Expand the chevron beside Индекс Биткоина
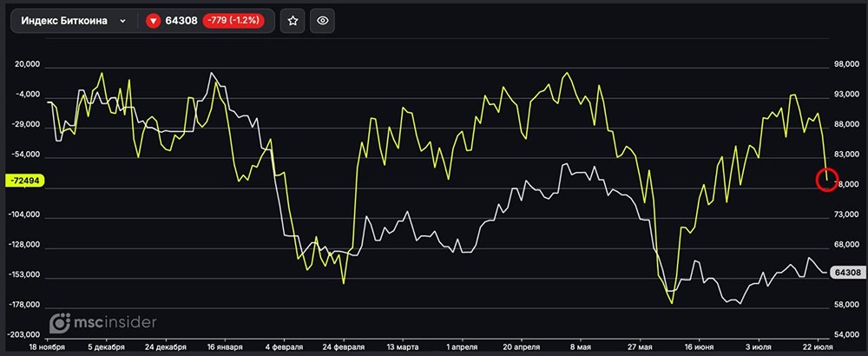Screen dimensions: 868x356 pyautogui.click(x=123, y=21)
